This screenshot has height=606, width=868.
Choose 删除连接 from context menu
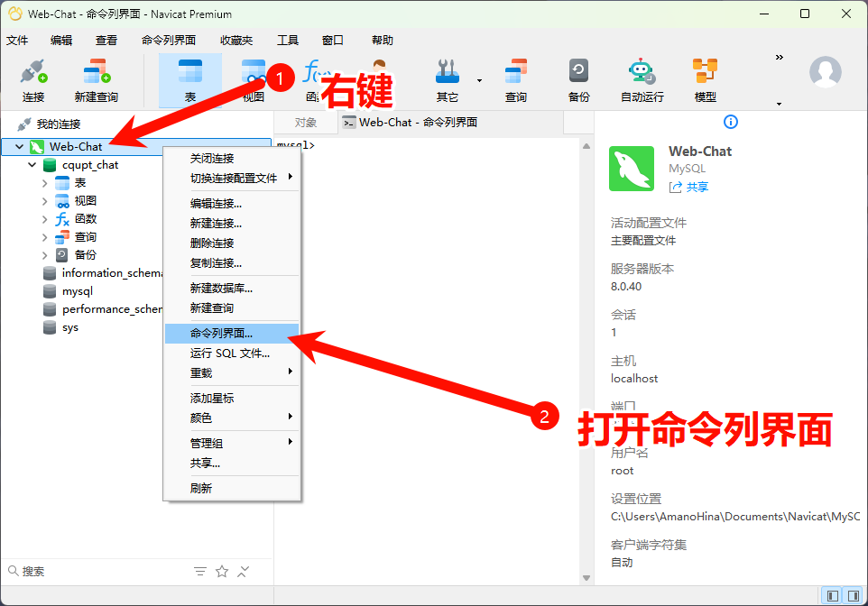(233, 243)
